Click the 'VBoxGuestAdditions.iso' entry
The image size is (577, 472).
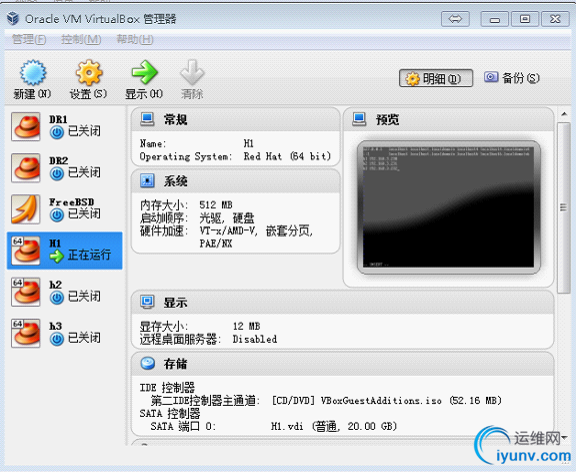coord(381,400)
